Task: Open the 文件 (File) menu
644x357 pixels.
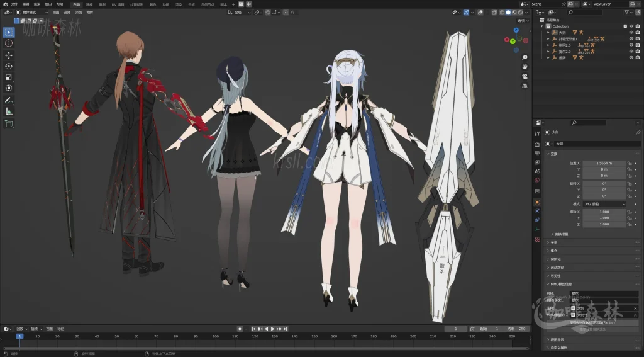Action: coord(14,4)
